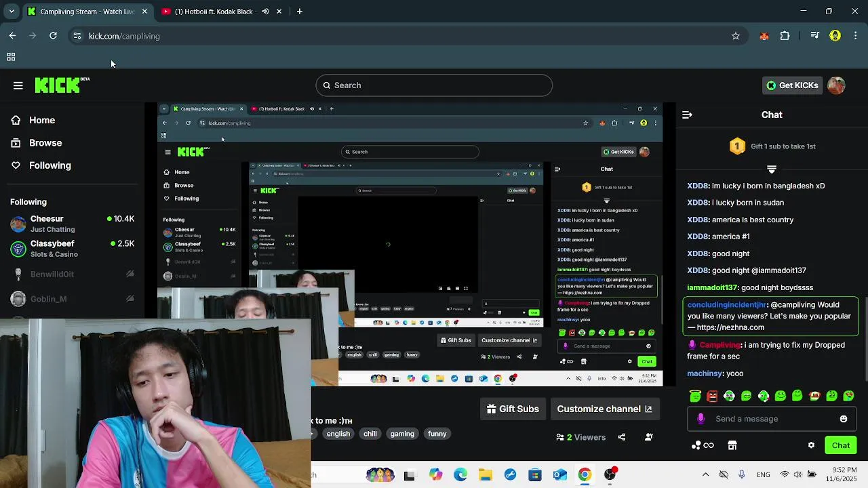This screenshot has height=488, width=868.
Task: Open Classybeef's live channel
Action: point(73,249)
